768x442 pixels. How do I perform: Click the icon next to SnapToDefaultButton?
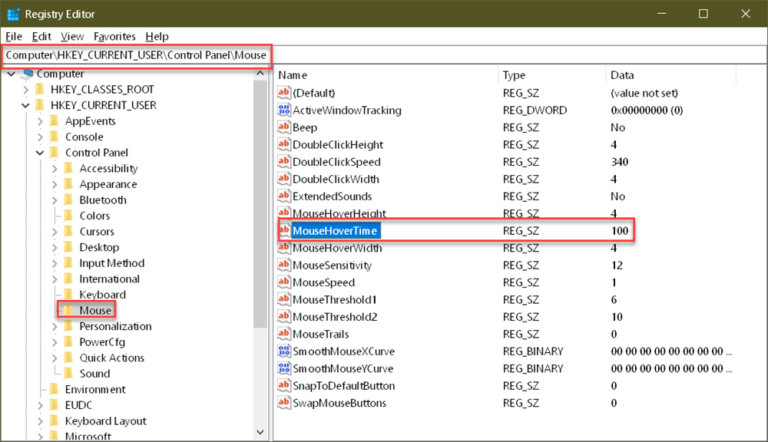coord(284,385)
